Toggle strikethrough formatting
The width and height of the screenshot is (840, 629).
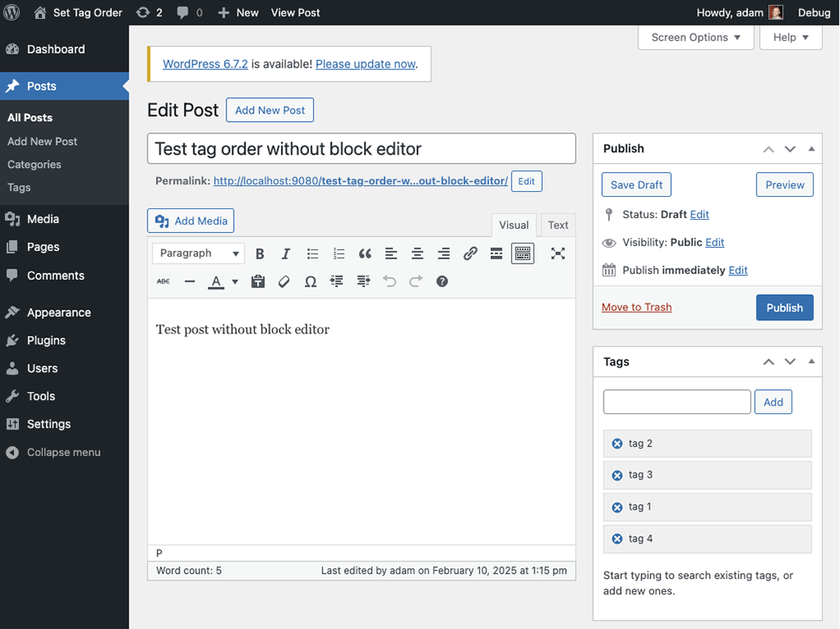(x=163, y=282)
